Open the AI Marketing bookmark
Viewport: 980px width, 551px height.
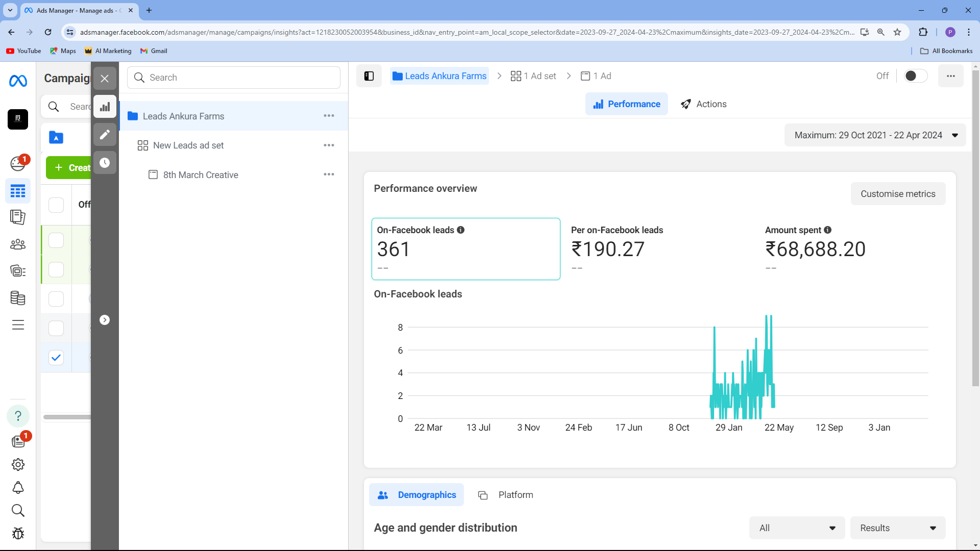(108, 51)
